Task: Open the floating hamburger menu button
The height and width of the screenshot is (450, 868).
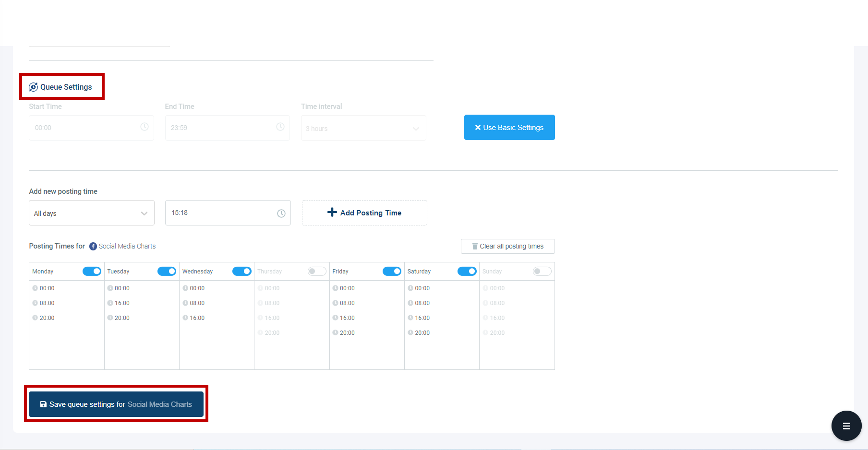Action: click(x=846, y=426)
